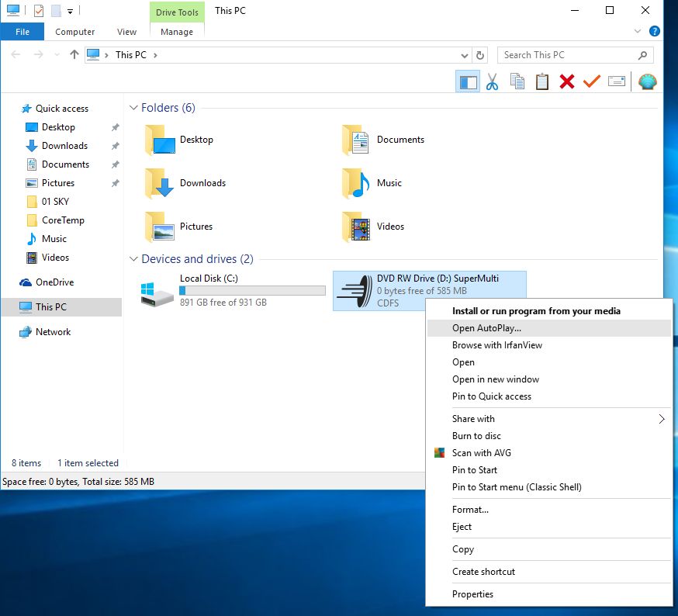Click the Cut scissors toolbar icon
Viewport: 678px width, 616px height.
(x=492, y=81)
